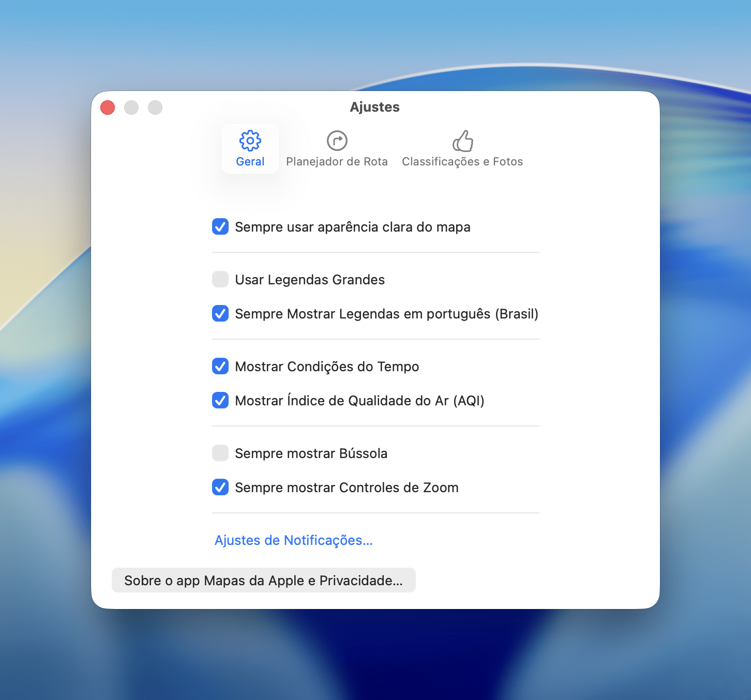Disable 'Sempre mostrar Controles de Zoom' checkbox

click(220, 488)
